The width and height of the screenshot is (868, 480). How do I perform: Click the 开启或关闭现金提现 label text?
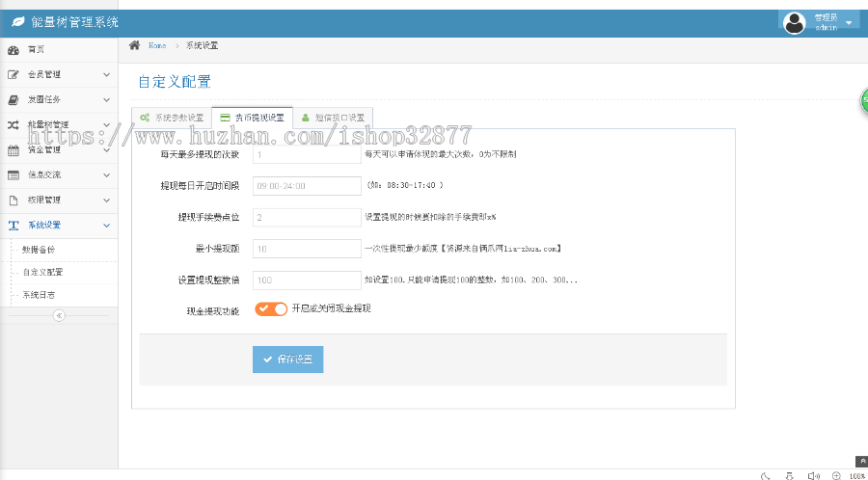pos(331,308)
